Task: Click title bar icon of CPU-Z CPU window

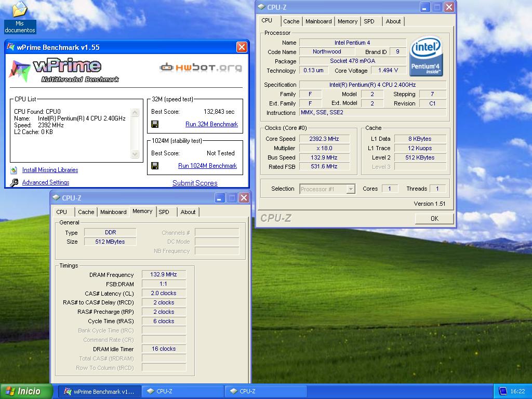Action: [x=261, y=7]
